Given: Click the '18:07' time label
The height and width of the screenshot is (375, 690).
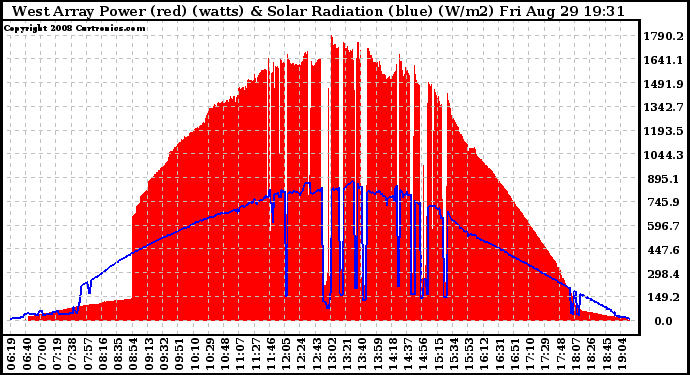Looking at the screenshot, I should click(576, 354).
